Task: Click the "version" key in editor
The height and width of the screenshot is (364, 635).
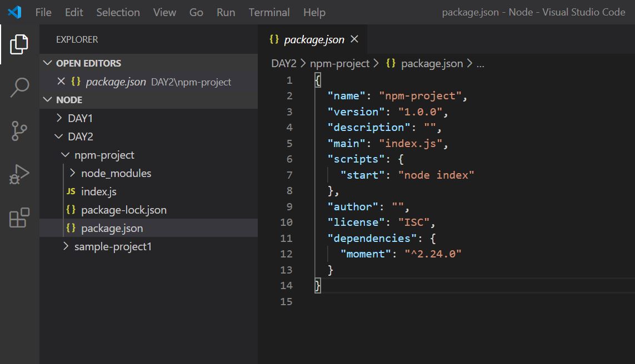Action: coord(356,112)
